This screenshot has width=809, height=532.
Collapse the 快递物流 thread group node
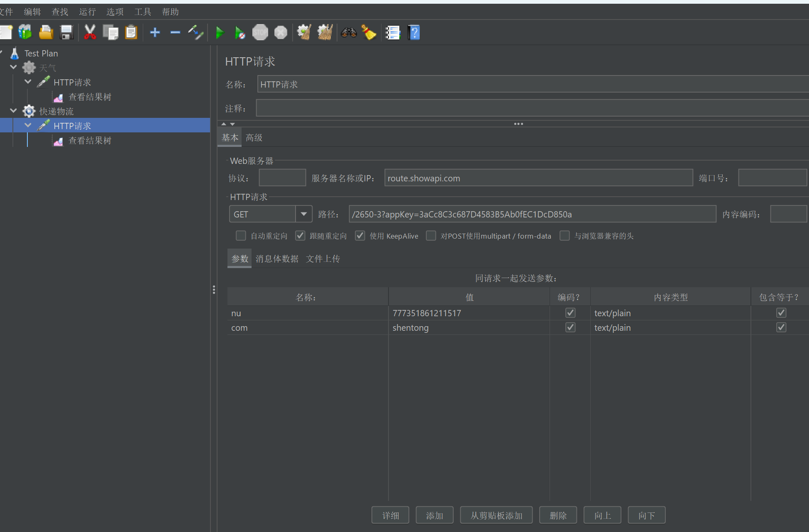13,111
